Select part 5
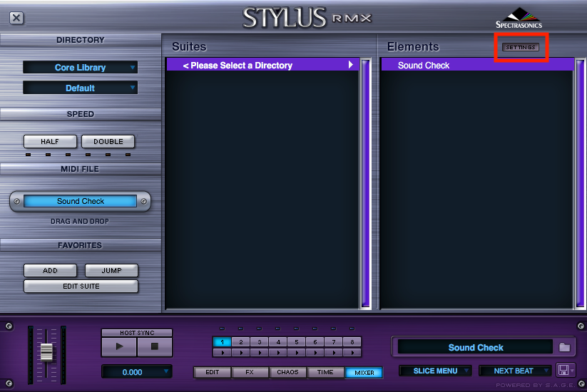This screenshot has width=587, height=392. (297, 342)
